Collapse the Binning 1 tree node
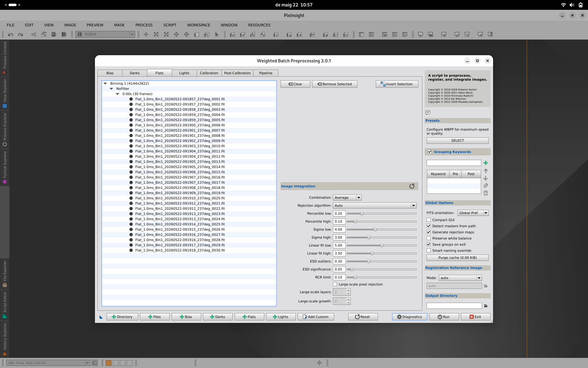The image size is (588, 368). [x=105, y=83]
